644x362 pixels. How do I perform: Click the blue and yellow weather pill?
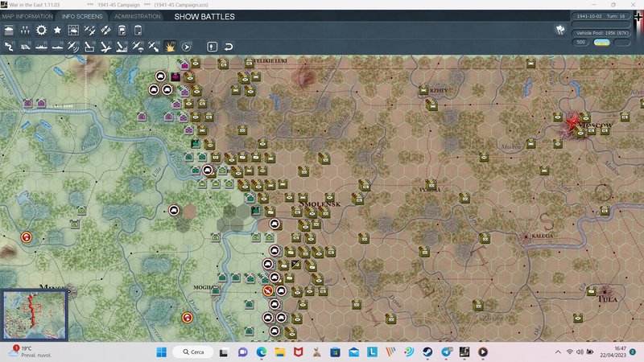pyautogui.click(x=601, y=43)
